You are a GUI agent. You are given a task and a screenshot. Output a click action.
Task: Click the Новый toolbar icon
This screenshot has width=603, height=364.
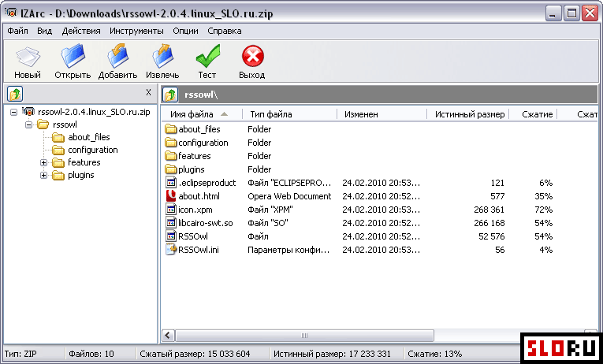pos(28,58)
